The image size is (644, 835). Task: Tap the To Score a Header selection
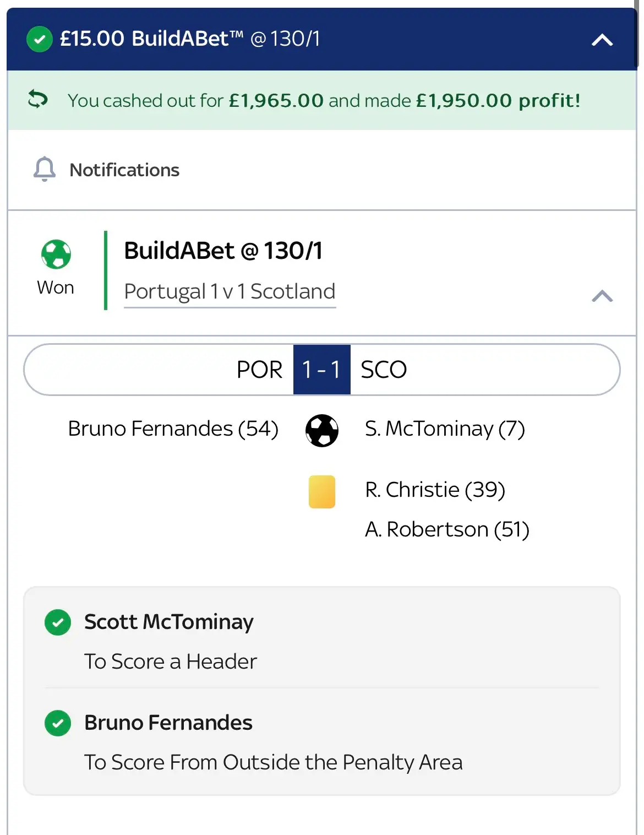click(x=171, y=662)
